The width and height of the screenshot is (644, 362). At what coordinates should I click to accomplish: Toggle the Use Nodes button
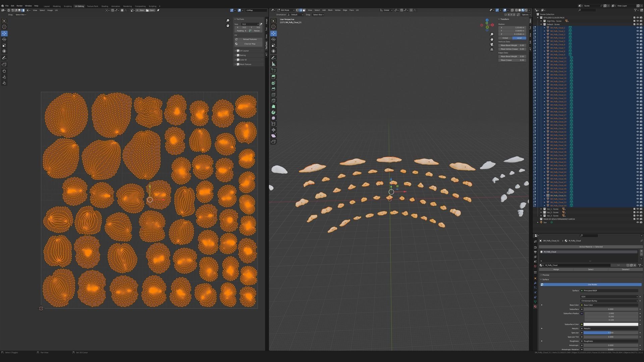click(592, 285)
